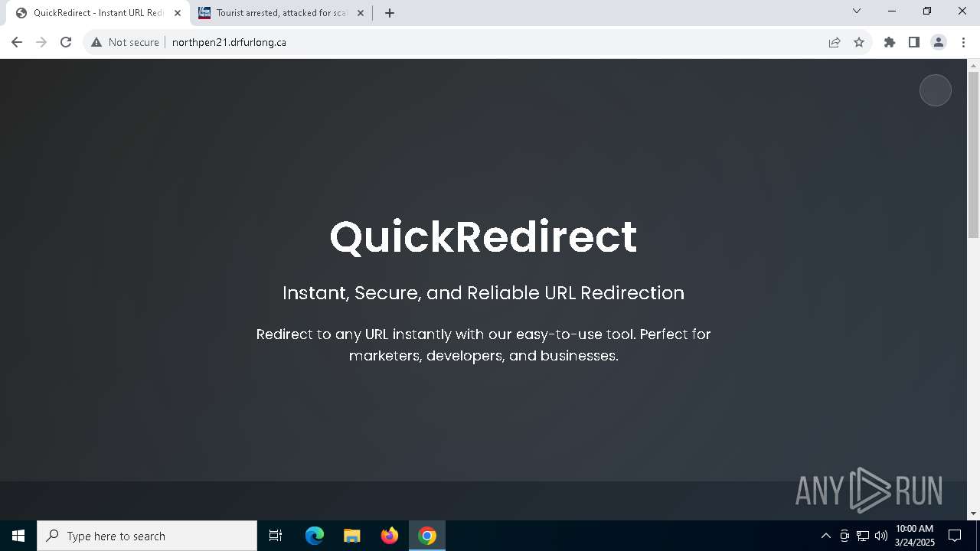The image size is (980, 551).
Task: Click the forward navigation arrow
Action: point(41,42)
